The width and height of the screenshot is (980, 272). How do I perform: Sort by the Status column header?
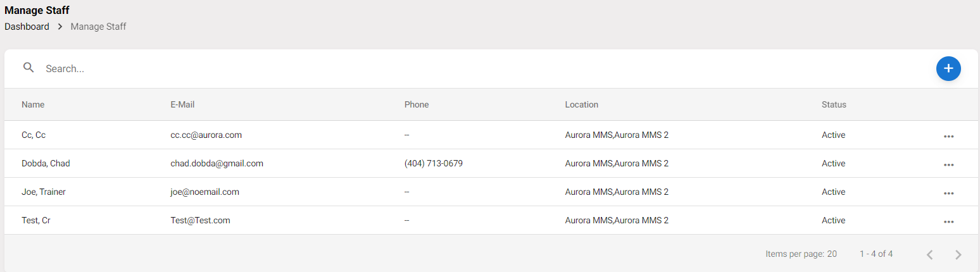[834, 104]
